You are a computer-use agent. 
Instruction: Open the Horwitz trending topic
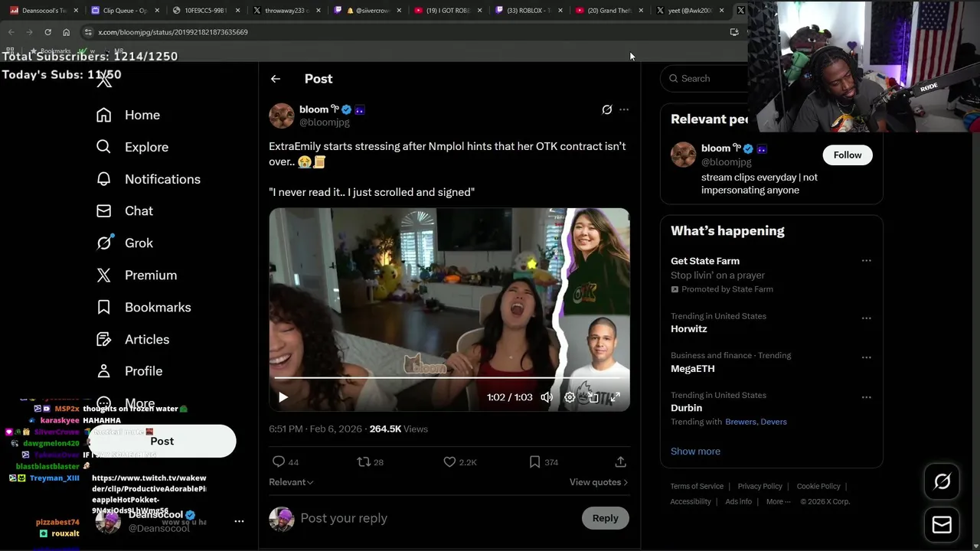[689, 329]
